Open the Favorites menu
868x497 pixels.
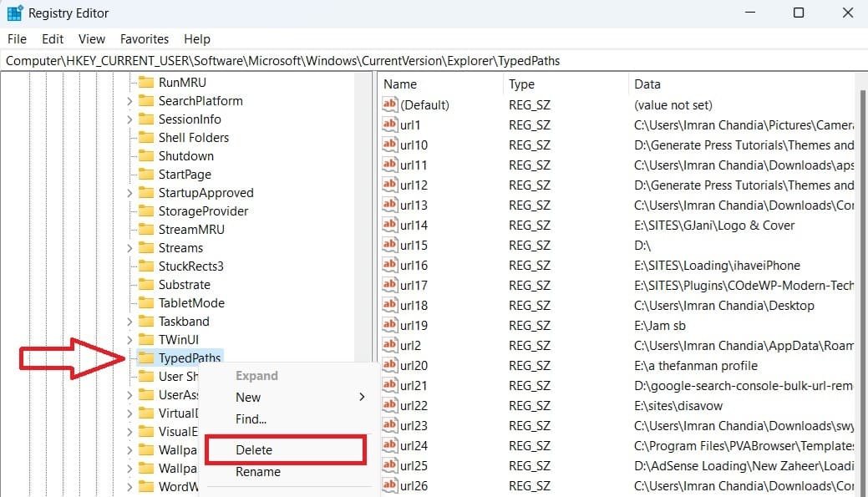[x=144, y=39]
